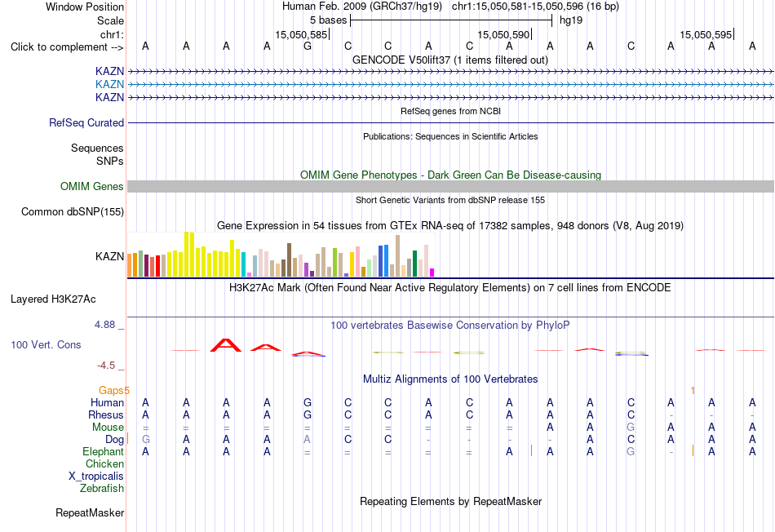Click the 15,050,585 position label
The height and width of the screenshot is (532, 775).
click(x=301, y=34)
